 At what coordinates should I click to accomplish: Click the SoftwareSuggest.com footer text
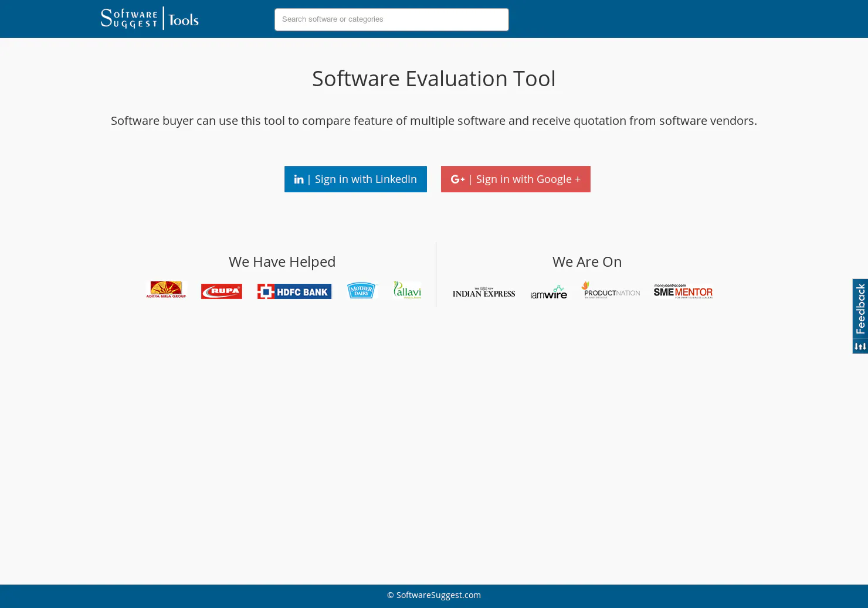[434, 595]
